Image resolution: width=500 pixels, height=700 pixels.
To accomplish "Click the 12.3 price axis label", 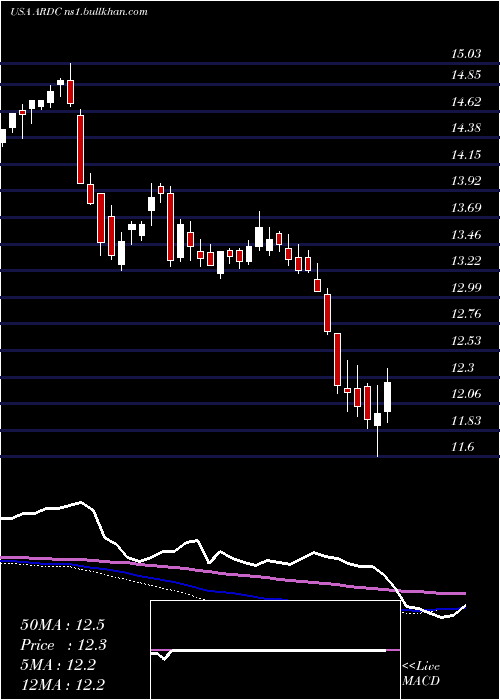I will pyautogui.click(x=463, y=367).
